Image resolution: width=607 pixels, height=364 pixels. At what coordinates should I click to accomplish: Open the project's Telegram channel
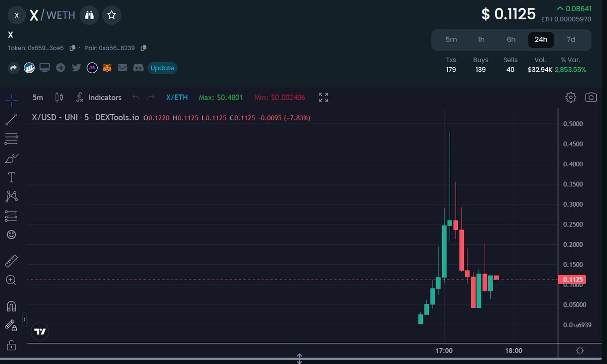[x=60, y=67]
